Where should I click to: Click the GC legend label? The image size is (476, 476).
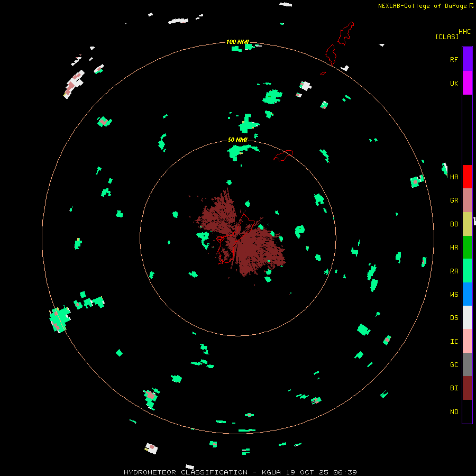[454, 364]
